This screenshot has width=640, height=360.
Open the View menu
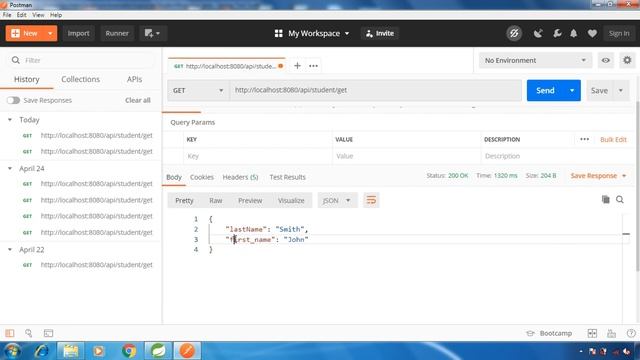pos(38,15)
